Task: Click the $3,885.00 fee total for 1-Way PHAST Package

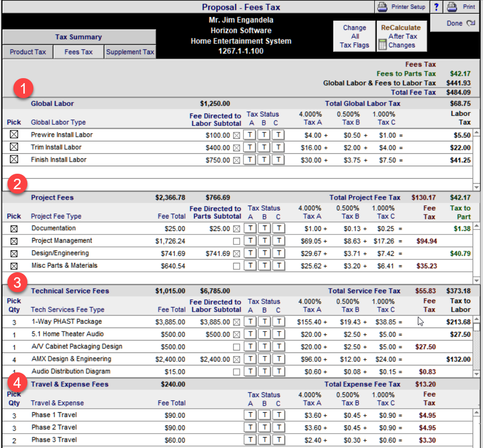Action: [x=170, y=322]
